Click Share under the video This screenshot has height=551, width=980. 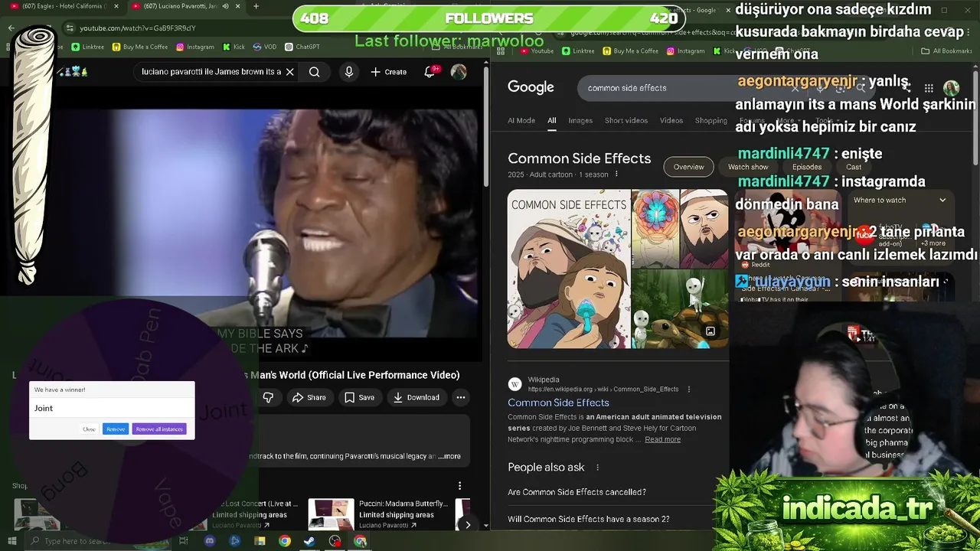(x=309, y=397)
